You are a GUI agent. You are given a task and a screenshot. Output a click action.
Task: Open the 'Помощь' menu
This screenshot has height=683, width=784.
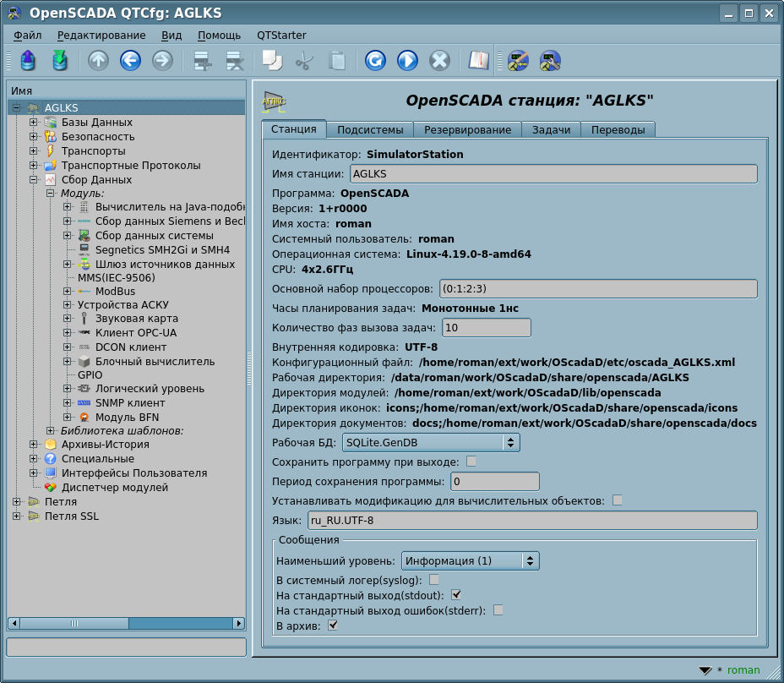(219, 36)
